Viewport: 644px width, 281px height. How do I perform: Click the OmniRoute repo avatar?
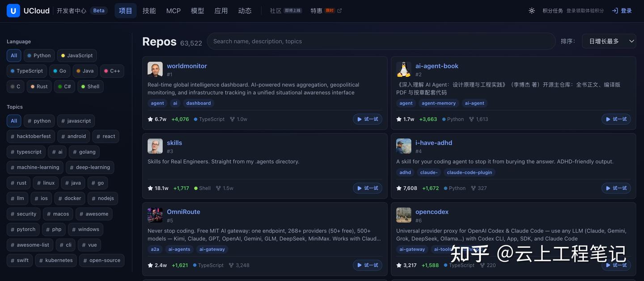pos(155,215)
